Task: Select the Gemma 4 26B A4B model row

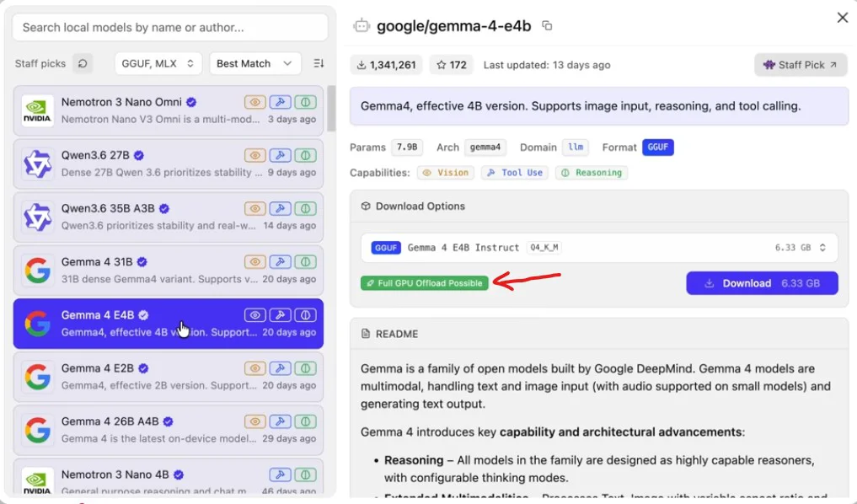Action: (x=169, y=430)
